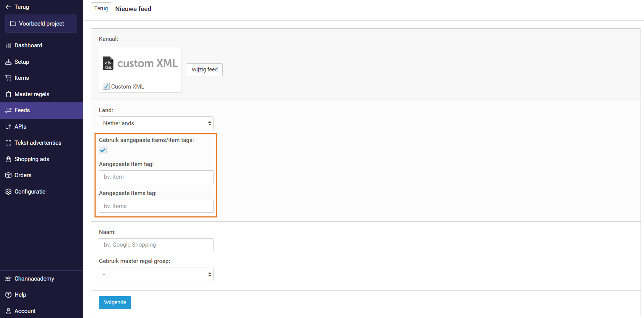Click the Orders box icon
The image size is (644, 318).
[x=8, y=175]
